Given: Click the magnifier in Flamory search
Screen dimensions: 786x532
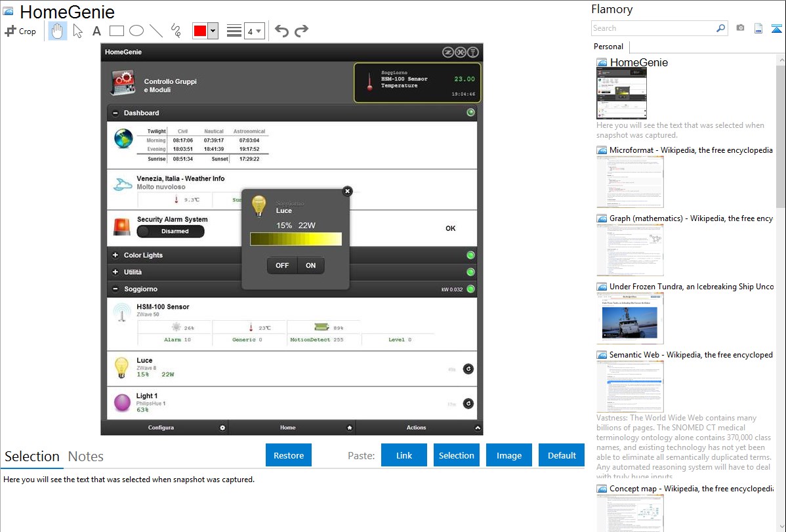Looking at the screenshot, I should (x=720, y=28).
